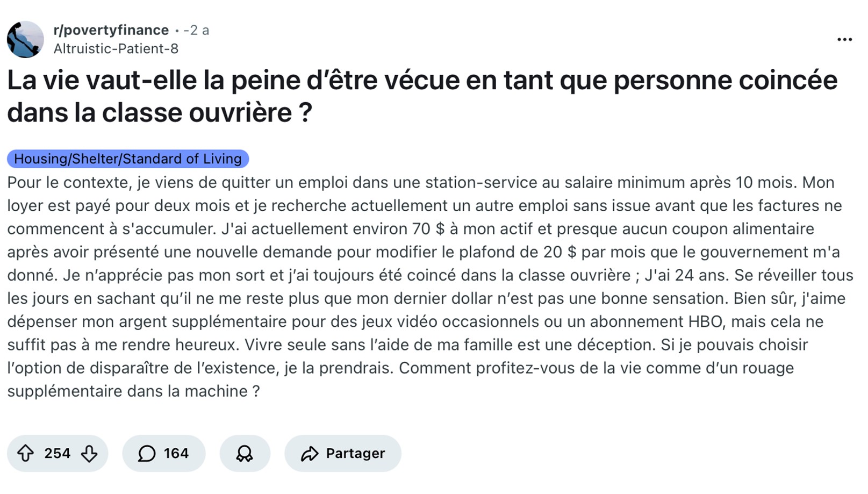Click the comment speech bubble icon
Screen dimensions: 868x494
click(146, 454)
